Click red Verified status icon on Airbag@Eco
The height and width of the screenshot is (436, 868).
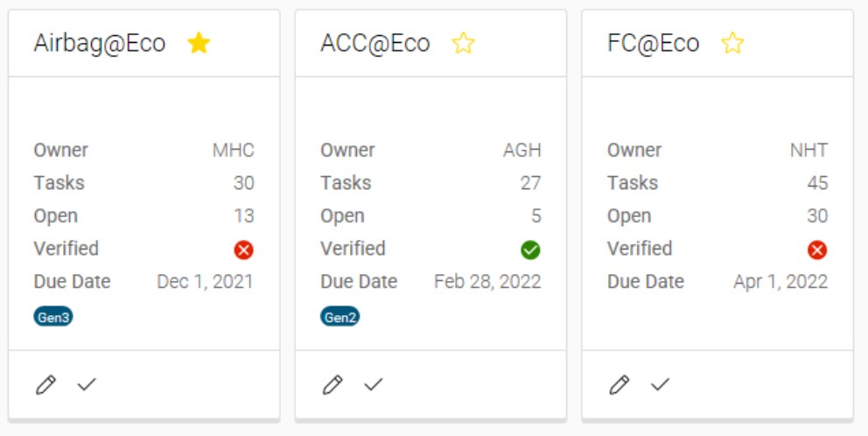pos(243,250)
